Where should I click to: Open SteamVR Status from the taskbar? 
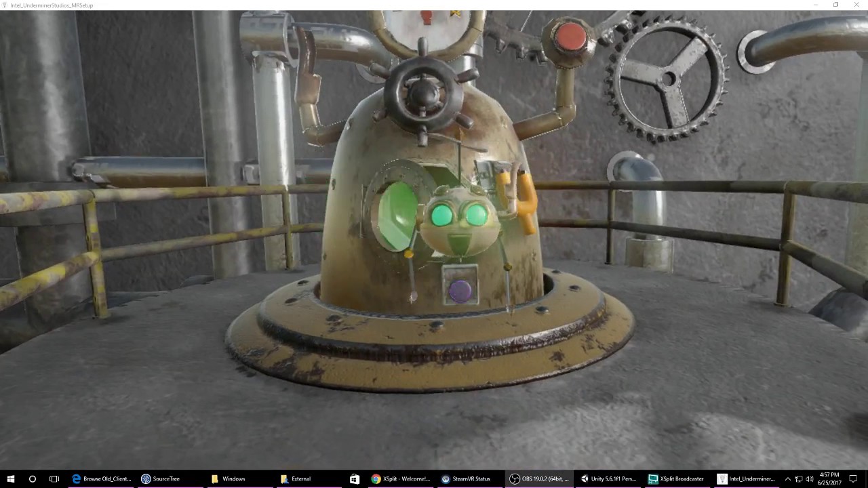[469, 479]
